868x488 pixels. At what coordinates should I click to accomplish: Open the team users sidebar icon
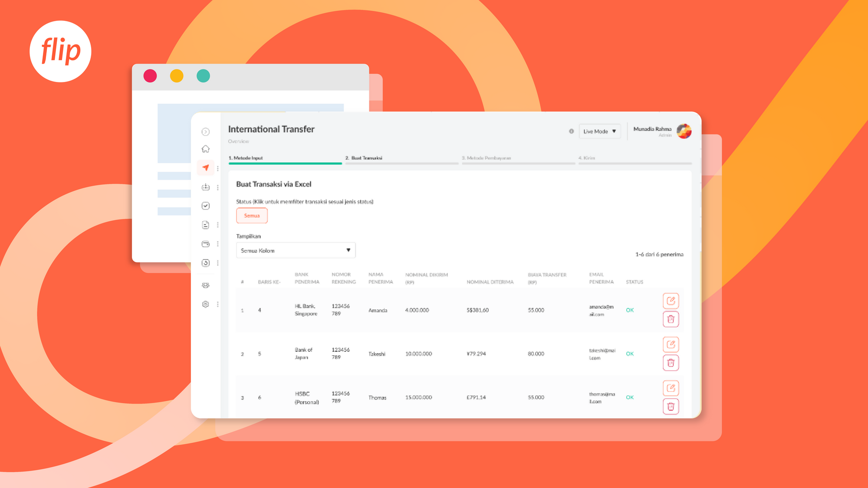[x=206, y=285]
